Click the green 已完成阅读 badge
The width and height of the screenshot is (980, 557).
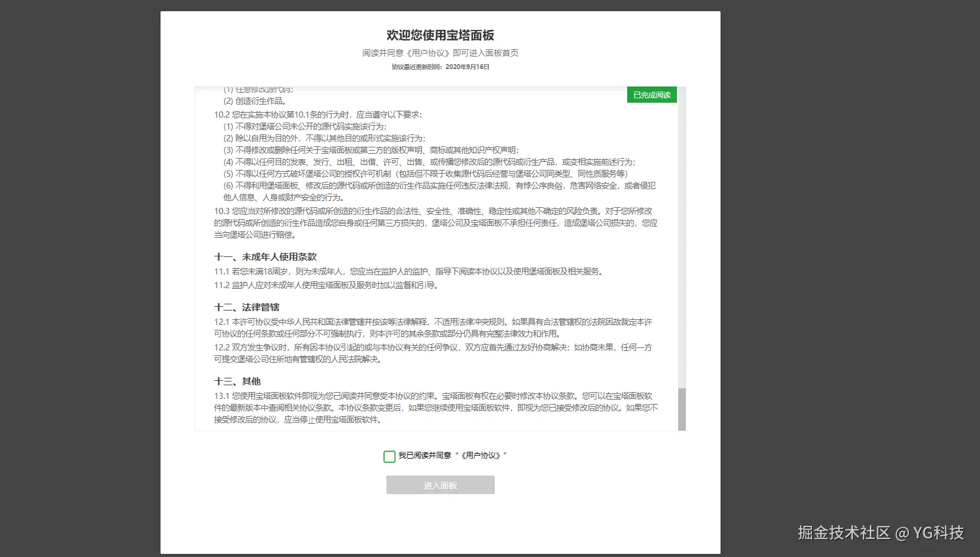point(652,95)
